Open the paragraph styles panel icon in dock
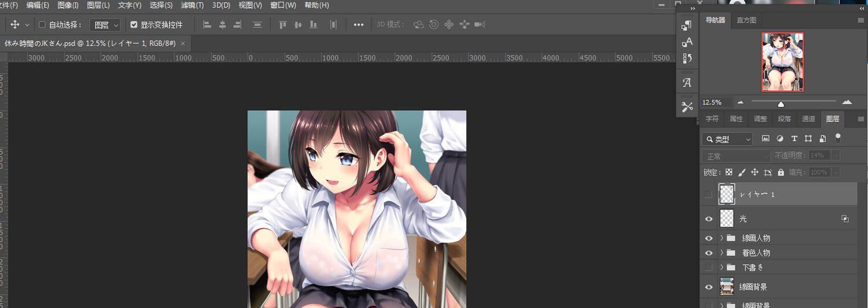 (687, 25)
